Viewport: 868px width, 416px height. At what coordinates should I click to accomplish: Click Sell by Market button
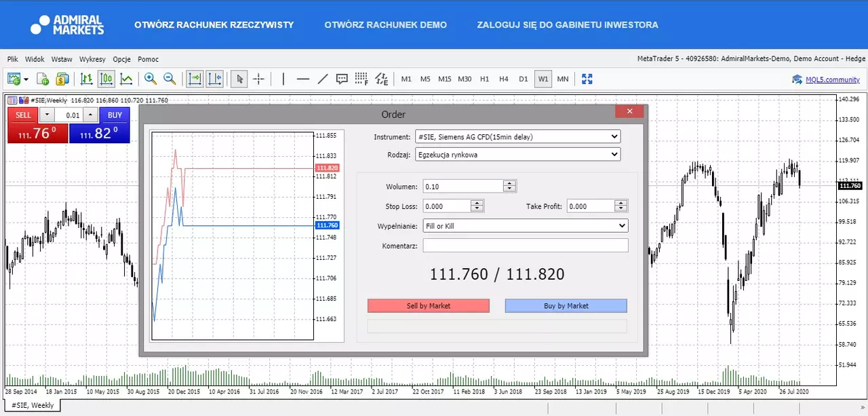429,306
